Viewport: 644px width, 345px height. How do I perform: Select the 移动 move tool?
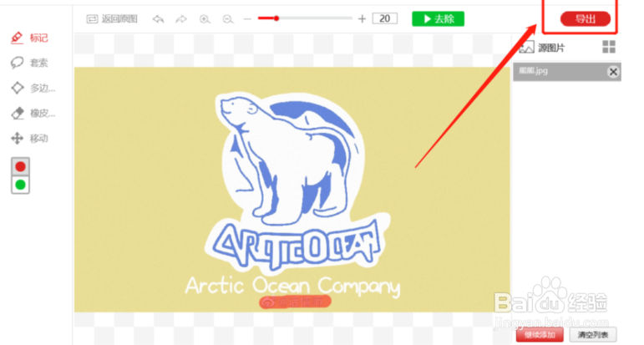[x=29, y=139]
